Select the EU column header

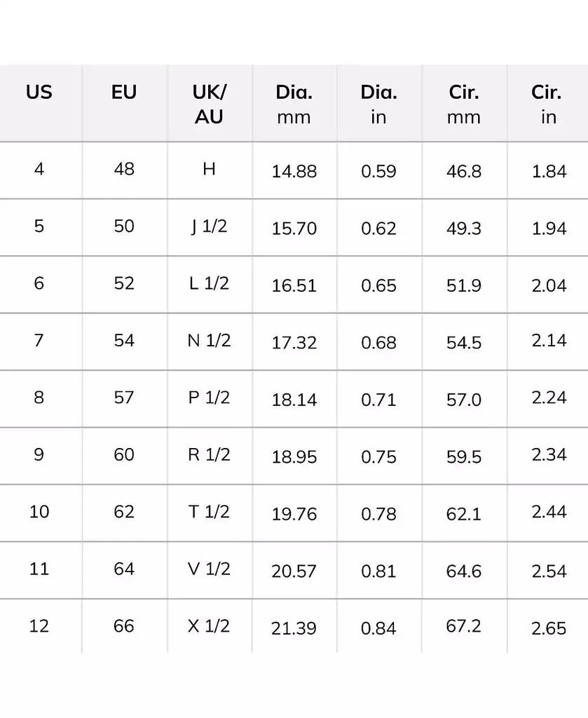tap(124, 92)
